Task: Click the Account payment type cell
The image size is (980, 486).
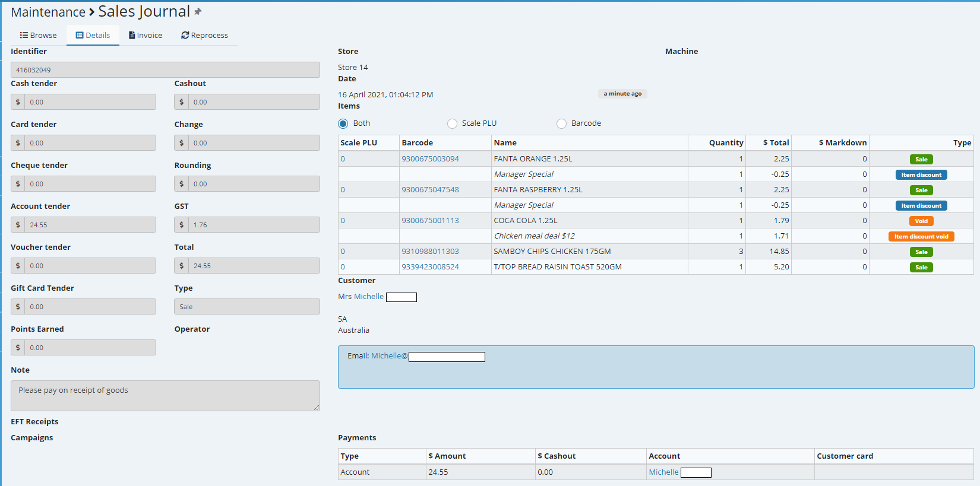Action: [x=382, y=472]
